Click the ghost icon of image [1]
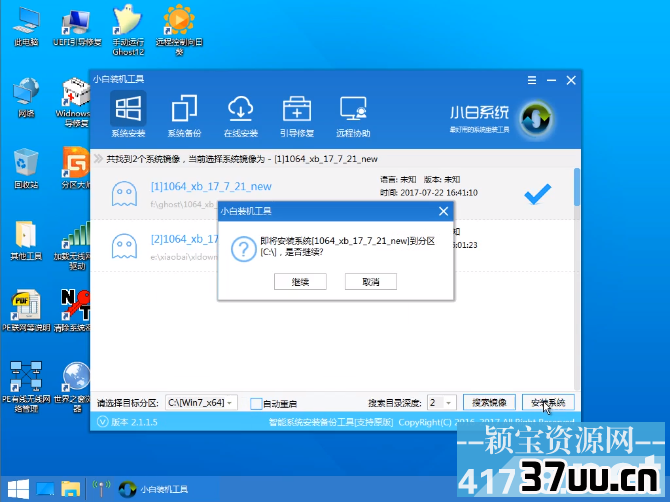 (x=124, y=194)
